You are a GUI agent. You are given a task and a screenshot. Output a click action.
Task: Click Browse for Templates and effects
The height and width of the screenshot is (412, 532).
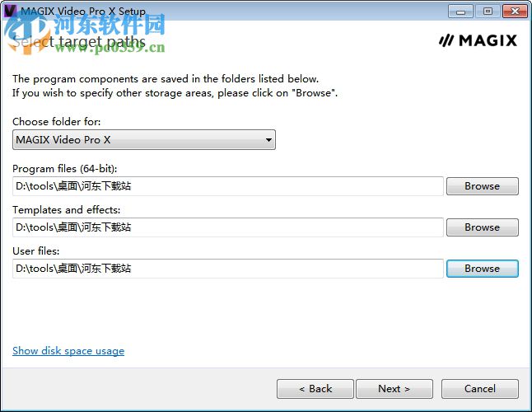[482, 227]
